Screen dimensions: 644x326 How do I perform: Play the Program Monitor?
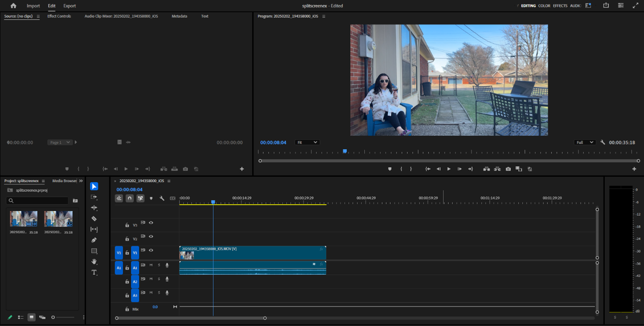click(449, 169)
